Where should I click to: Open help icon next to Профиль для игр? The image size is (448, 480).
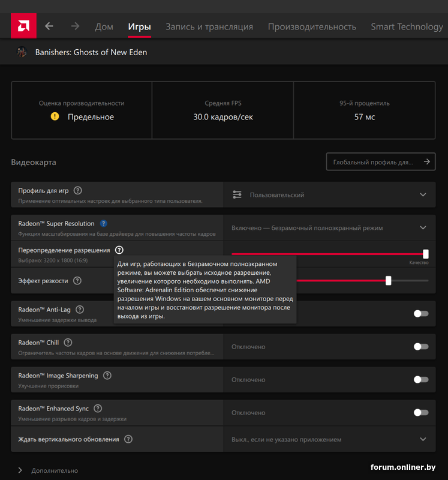click(78, 191)
